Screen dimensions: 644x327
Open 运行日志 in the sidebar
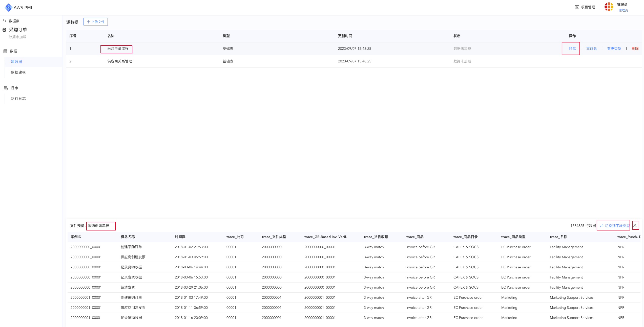coord(18,99)
